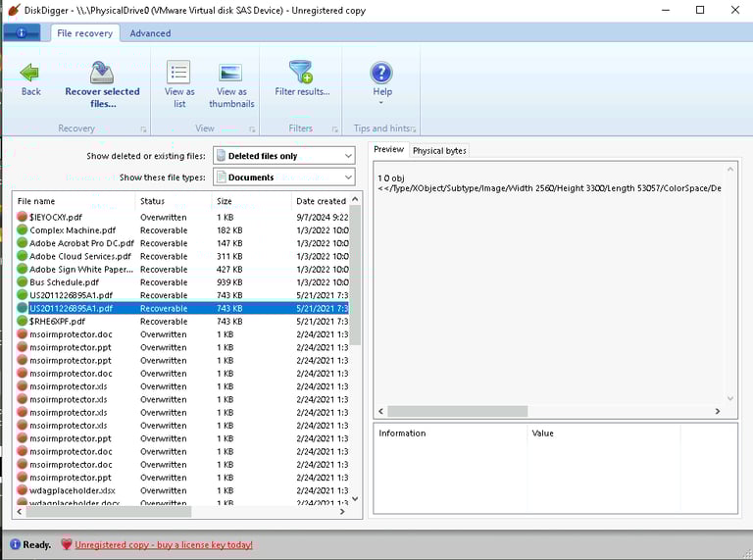Switch to the File recovery tab
The height and width of the screenshot is (560, 753).
click(85, 33)
